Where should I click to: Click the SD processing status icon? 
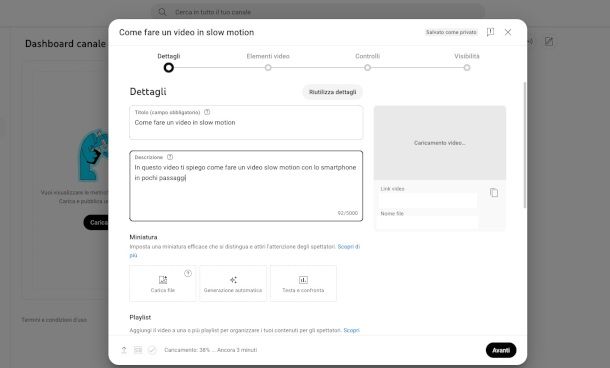pyautogui.click(x=138, y=350)
